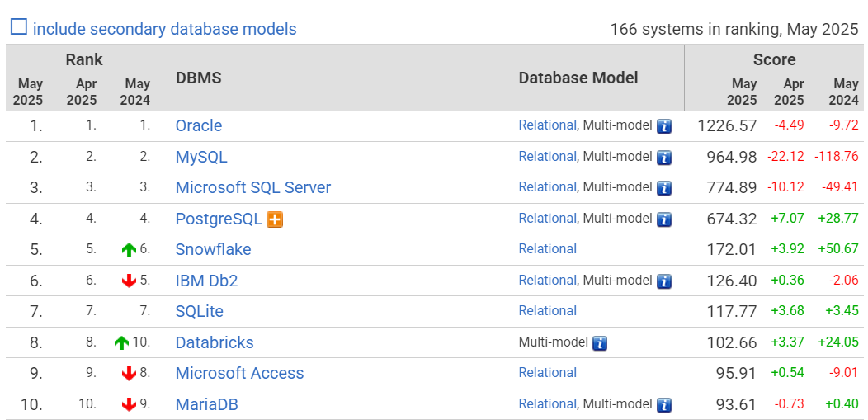Open the Microsoft Access link

point(240,374)
